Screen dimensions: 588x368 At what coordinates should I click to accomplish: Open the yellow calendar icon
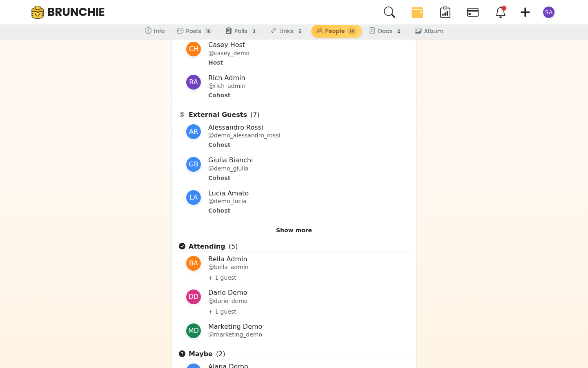tap(417, 12)
